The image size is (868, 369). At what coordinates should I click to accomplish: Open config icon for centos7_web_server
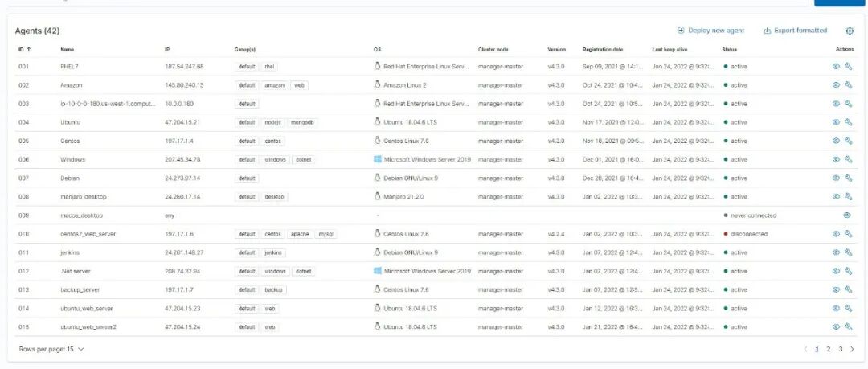[x=848, y=234]
